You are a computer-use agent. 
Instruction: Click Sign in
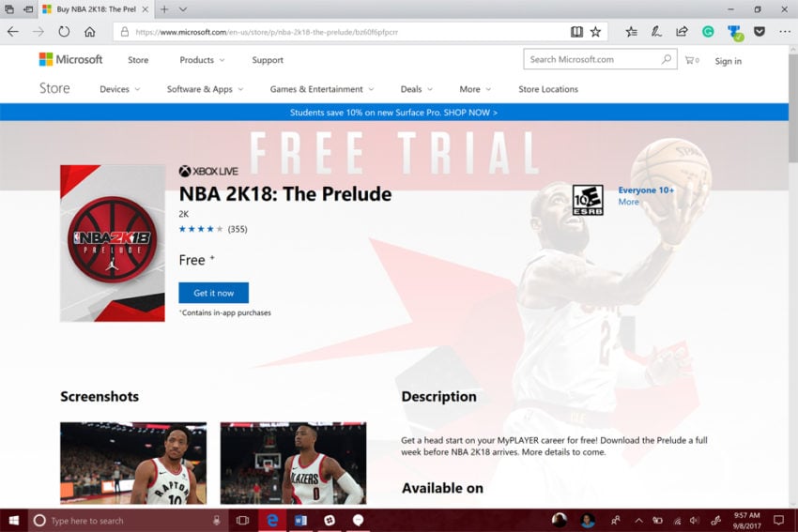[728, 61]
